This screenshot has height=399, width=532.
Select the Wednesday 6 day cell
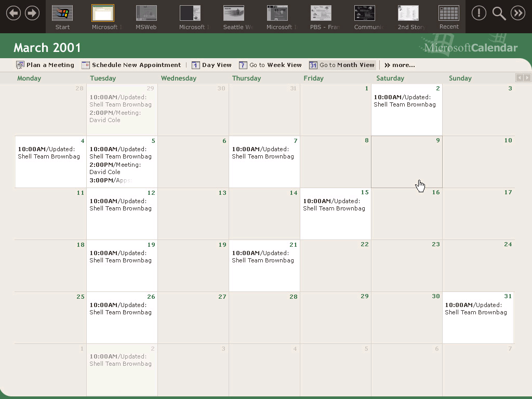coord(193,162)
